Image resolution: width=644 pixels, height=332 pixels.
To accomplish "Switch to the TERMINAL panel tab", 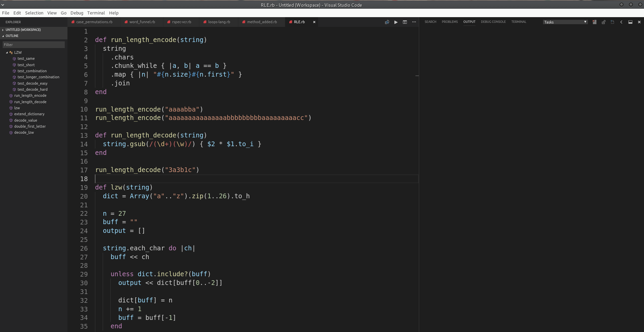I will coord(518,22).
